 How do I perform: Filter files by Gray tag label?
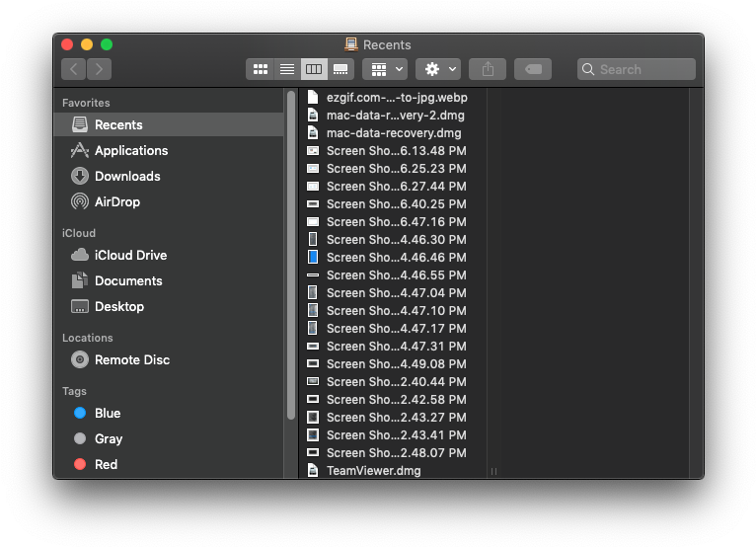(x=109, y=439)
